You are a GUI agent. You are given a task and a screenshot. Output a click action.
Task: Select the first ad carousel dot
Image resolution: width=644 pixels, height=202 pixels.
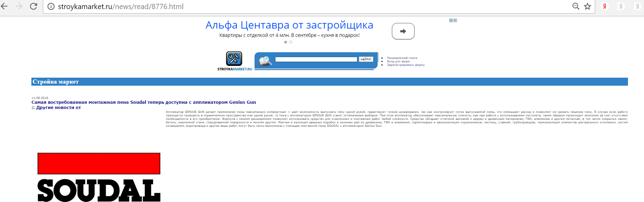tap(286, 42)
